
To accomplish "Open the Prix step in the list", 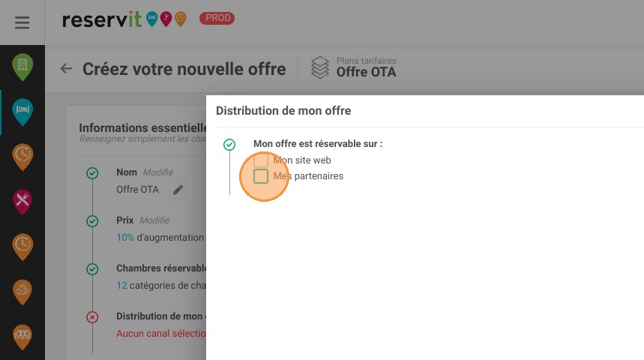I will (125, 220).
